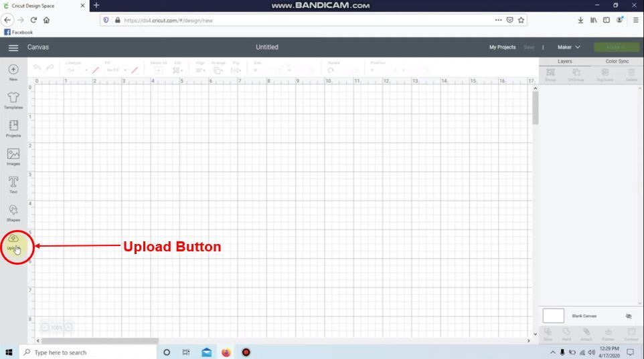Open the Templates panel

point(13,100)
